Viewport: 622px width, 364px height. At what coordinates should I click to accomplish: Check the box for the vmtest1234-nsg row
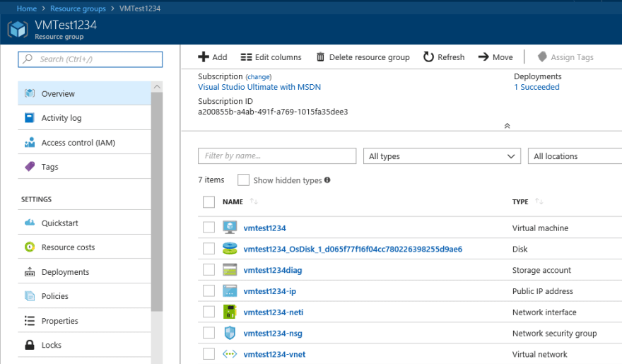coord(209,333)
